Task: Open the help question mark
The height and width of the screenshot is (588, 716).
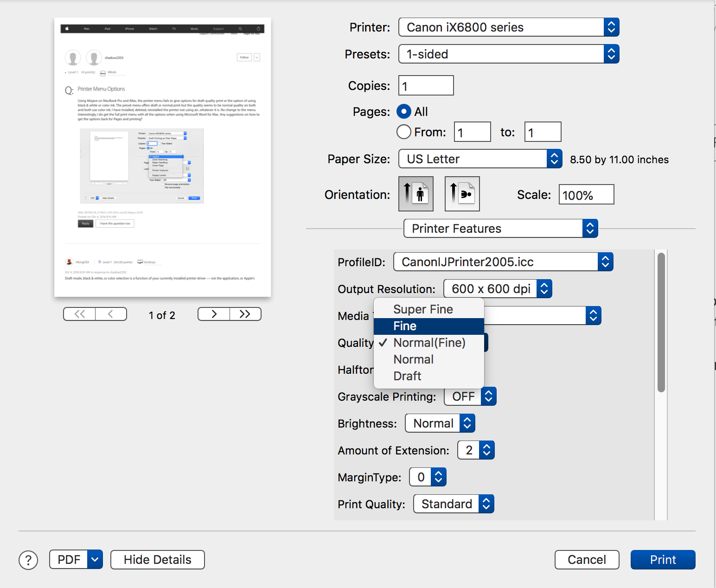Action: 28,560
